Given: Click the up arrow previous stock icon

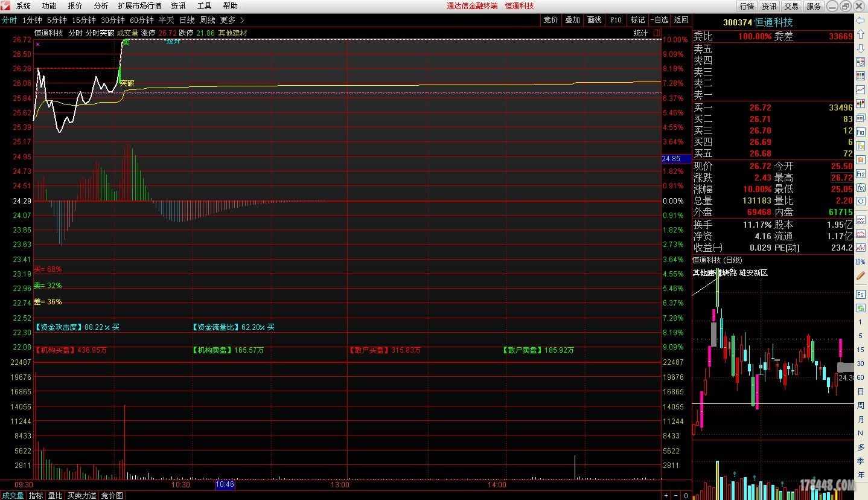Looking at the screenshot, I should (860, 34).
